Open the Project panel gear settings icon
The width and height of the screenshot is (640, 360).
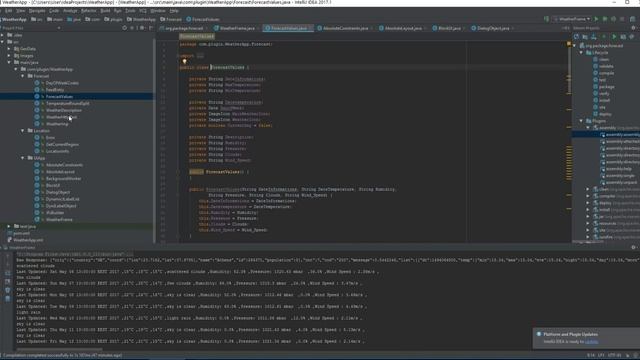tap(142, 28)
